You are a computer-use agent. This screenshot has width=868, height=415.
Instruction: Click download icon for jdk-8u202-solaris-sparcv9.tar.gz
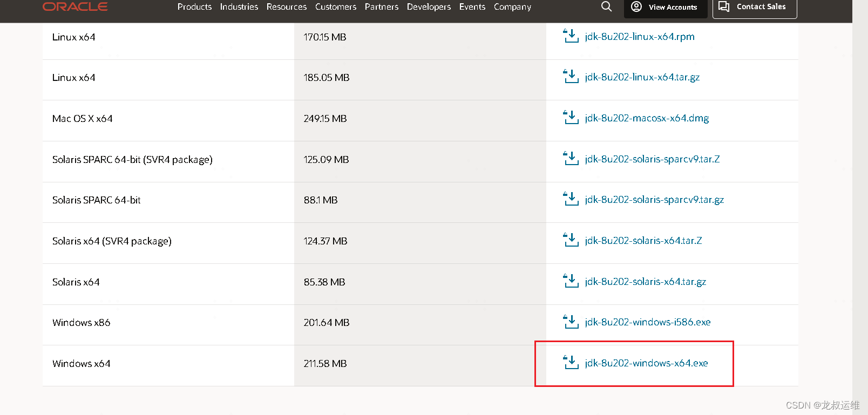[571, 199]
